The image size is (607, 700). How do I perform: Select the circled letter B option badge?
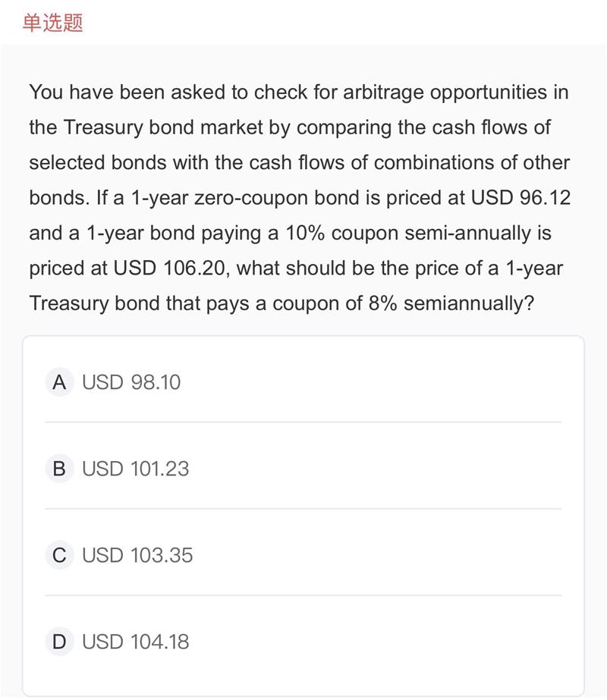pyautogui.click(x=59, y=469)
